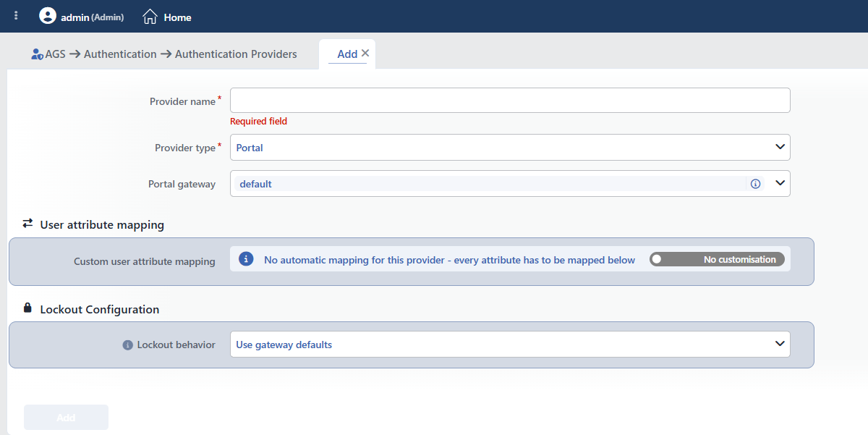Go to Home
Screen dimensions: 868x435
(x=178, y=17)
